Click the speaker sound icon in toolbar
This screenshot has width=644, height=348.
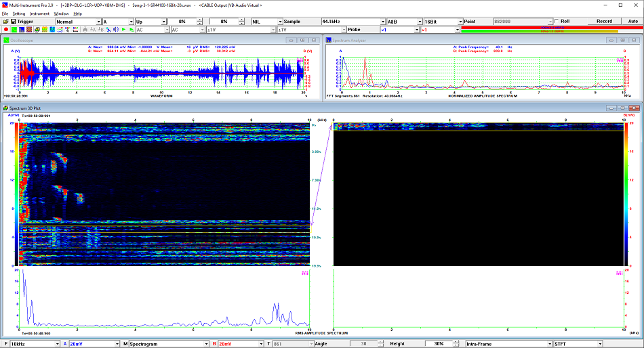point(116,30)
